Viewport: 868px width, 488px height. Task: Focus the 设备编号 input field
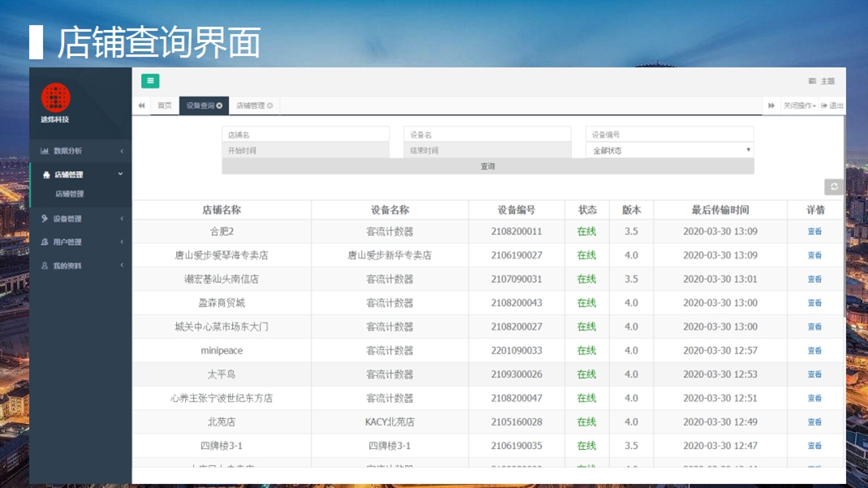pos(669,135)
